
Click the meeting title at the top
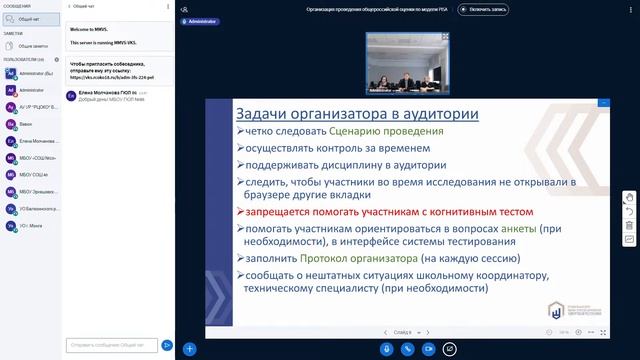377,9
